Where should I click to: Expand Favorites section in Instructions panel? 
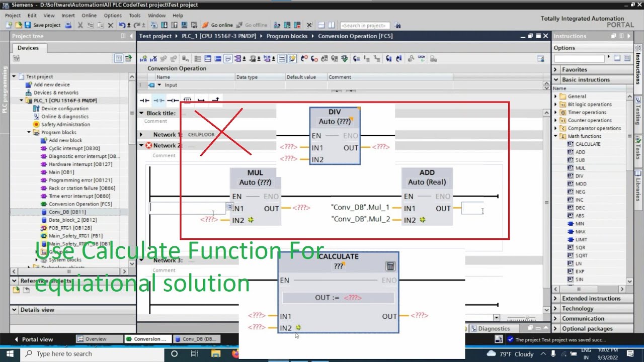coord(556,70)
